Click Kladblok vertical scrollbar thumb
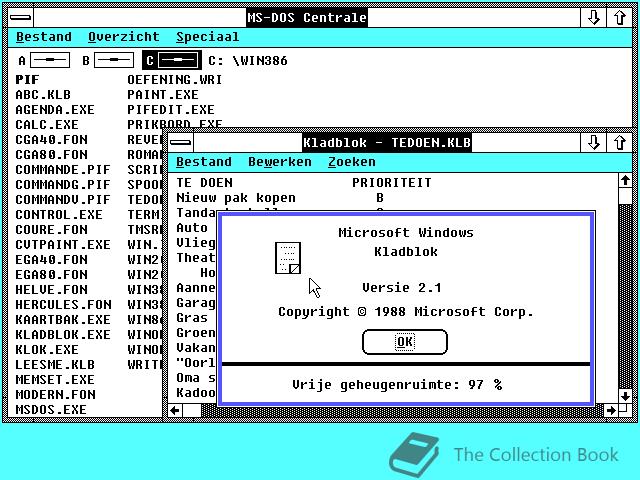This screenshot has width=640, height=480. [x=625, y=196]
